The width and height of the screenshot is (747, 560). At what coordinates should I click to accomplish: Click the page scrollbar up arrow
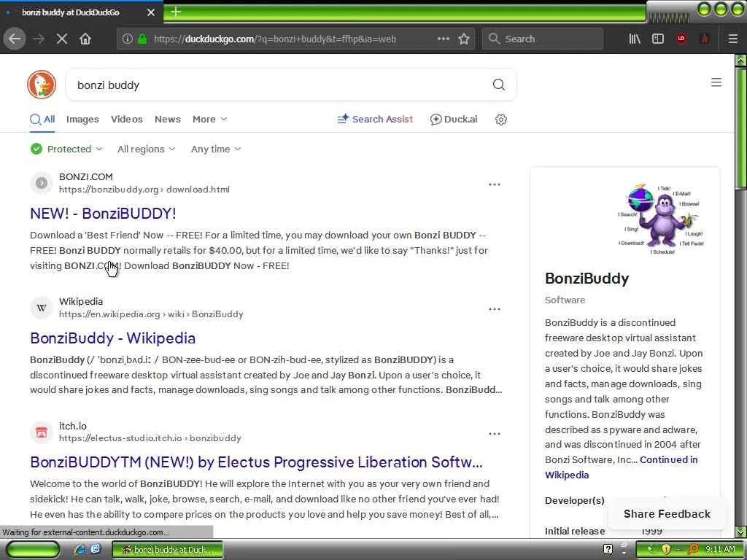(740, 61)
